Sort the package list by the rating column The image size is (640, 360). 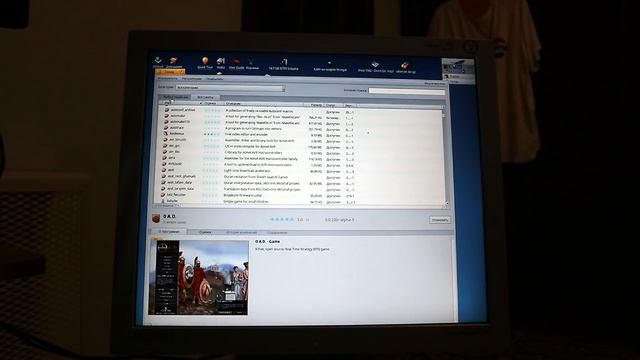click(210, 104)
